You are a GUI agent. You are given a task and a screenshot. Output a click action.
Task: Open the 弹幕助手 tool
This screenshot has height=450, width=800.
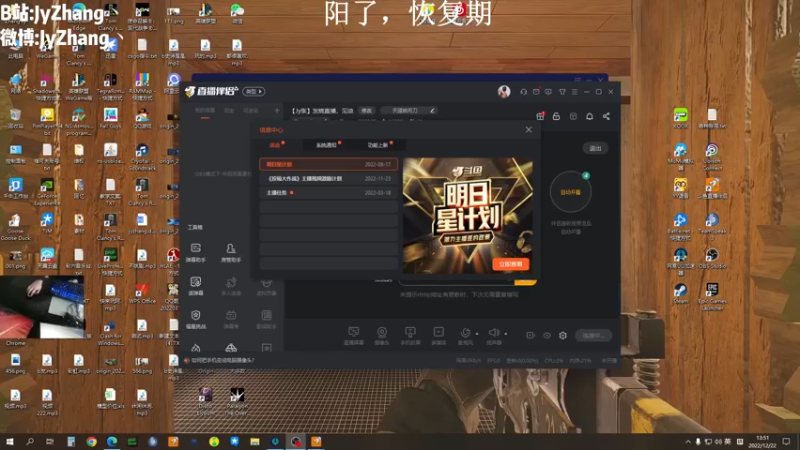pyautogui.click(x=196, y=253)
